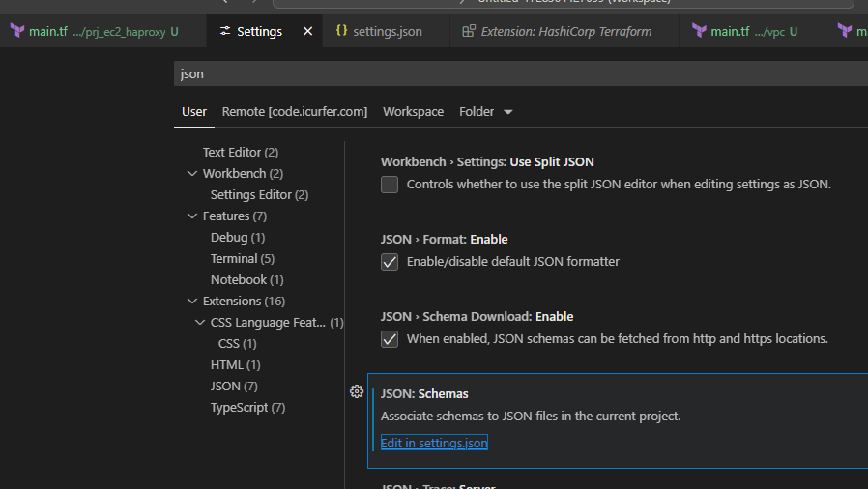
Task: Collapse the Workbench tree section
Action: [192, 174]
